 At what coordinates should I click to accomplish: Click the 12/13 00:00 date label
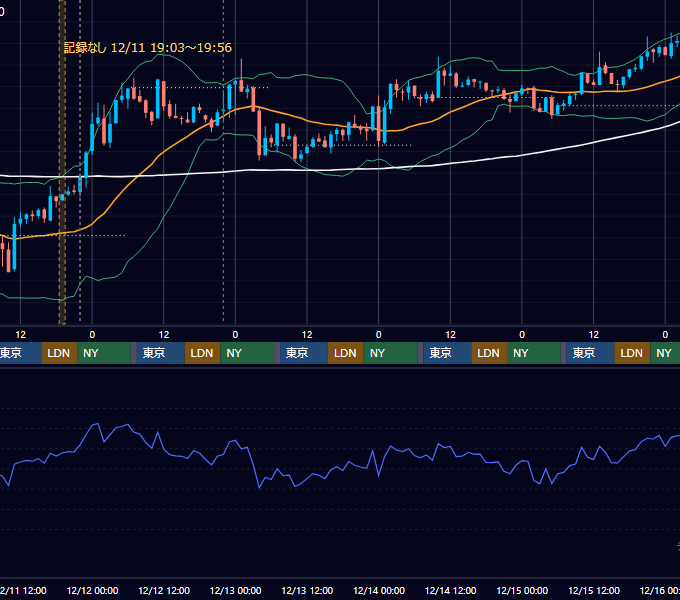235,590
